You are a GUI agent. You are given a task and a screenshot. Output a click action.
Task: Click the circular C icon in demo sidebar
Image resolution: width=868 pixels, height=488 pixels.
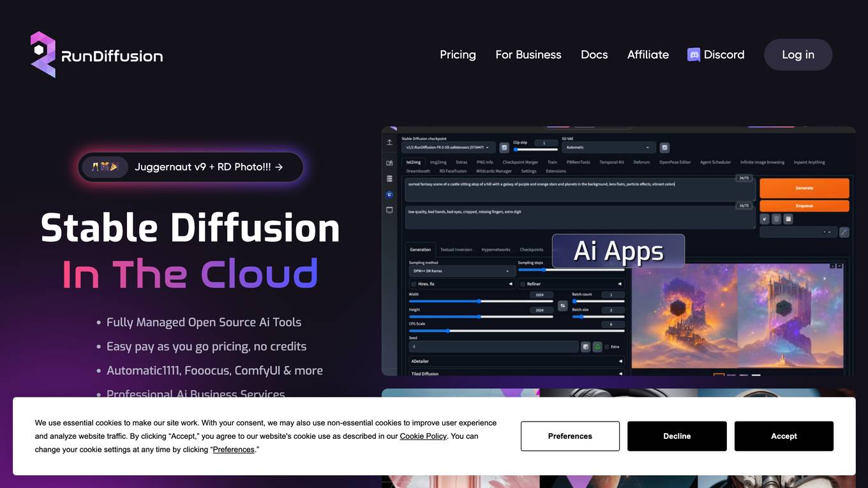[x=389, y=195]
